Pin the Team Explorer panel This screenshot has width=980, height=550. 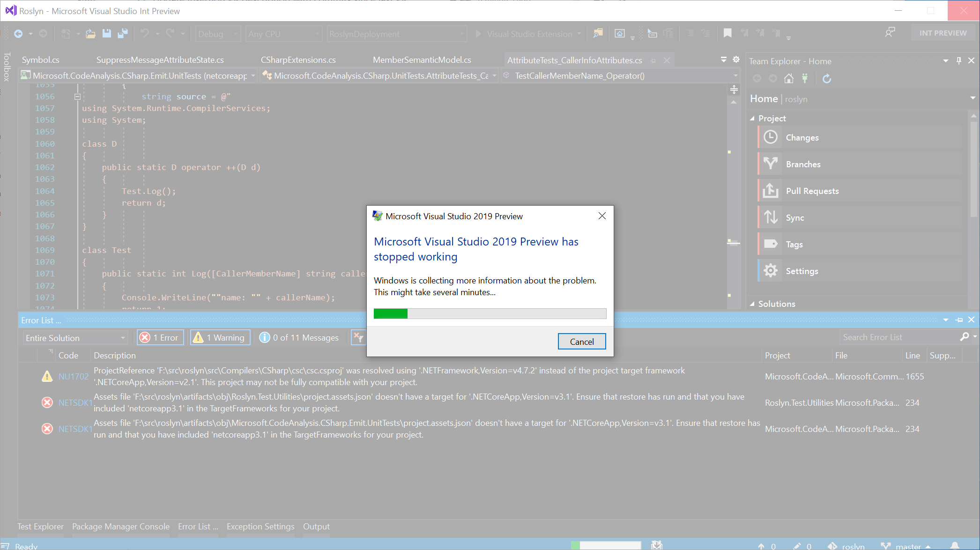pyautogui.click(x=958, y=61)
